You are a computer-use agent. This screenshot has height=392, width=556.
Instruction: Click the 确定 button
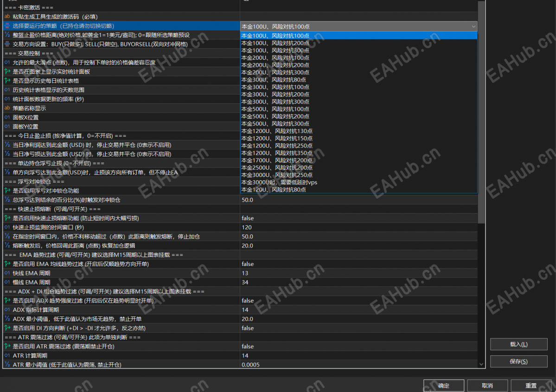(x=444, y=386)
